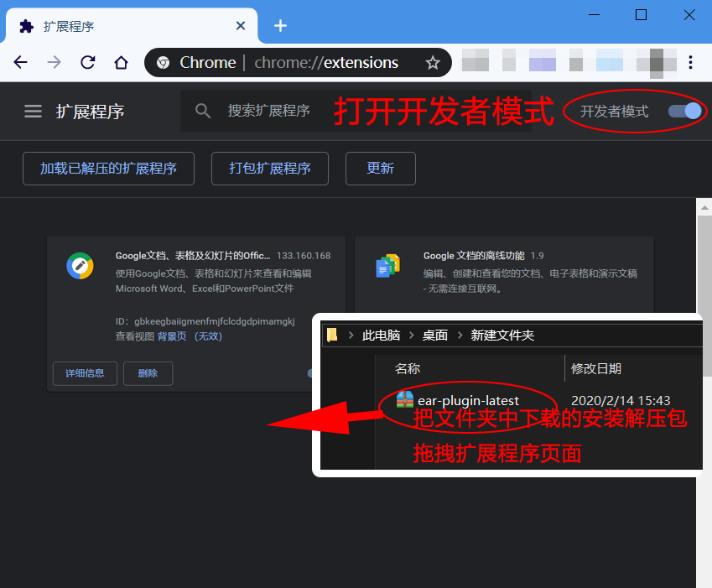Click 桌面 in Explorer breadcrumb
The width and height of the screenshot is (712, 588).
point(435,336)
